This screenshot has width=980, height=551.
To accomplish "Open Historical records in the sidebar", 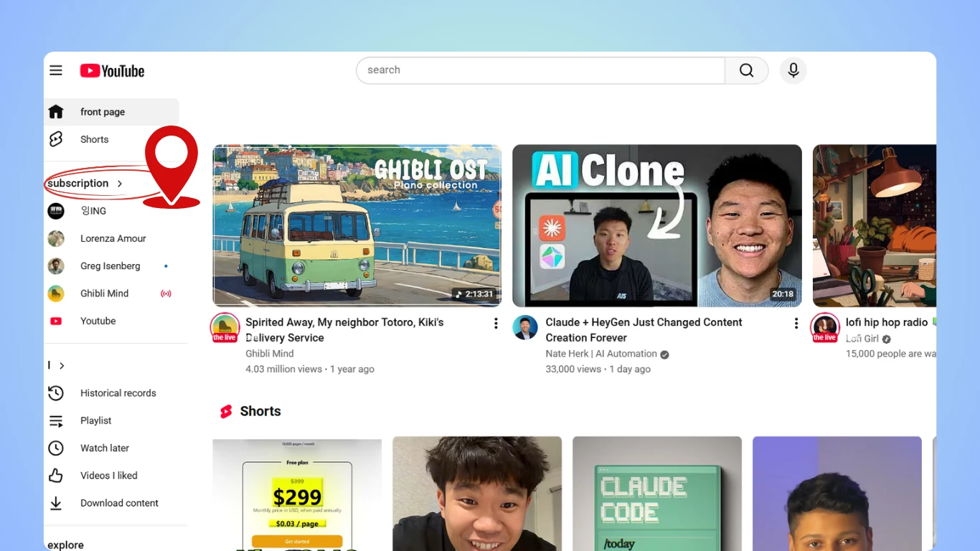I will coord(119,392).
